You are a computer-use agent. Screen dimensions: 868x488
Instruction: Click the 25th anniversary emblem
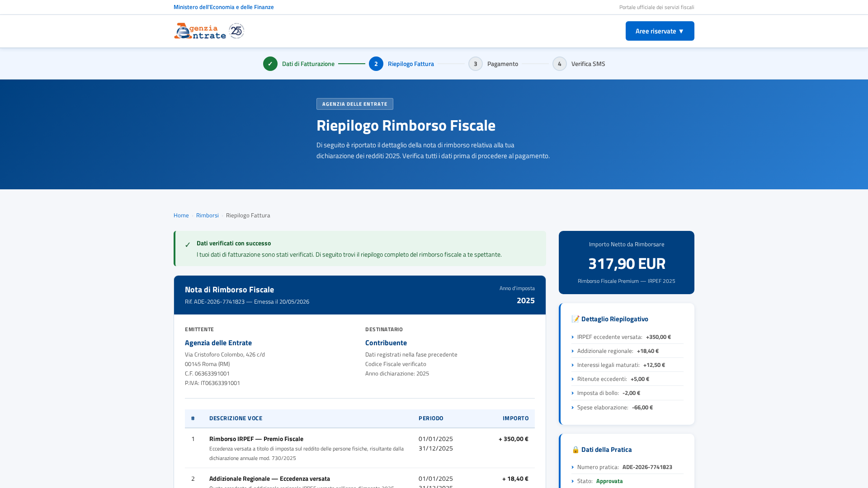pyautogui.click(x=236, y=31)
